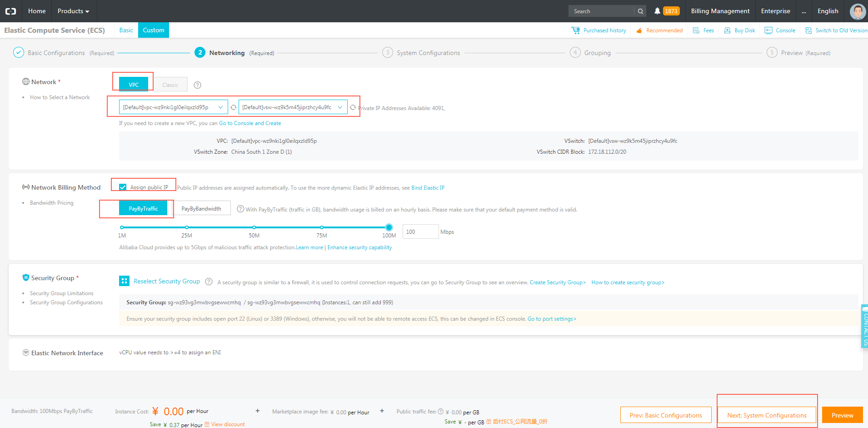Open the VSwitch selection dropdown
The image size is (868, 428).
(x=293, y=107)
